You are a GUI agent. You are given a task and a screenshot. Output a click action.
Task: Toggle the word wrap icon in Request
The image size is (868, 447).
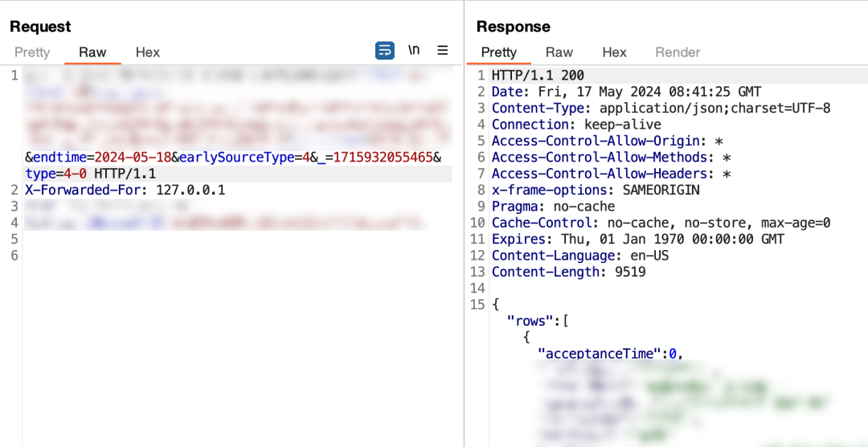[x=385, y=51]
